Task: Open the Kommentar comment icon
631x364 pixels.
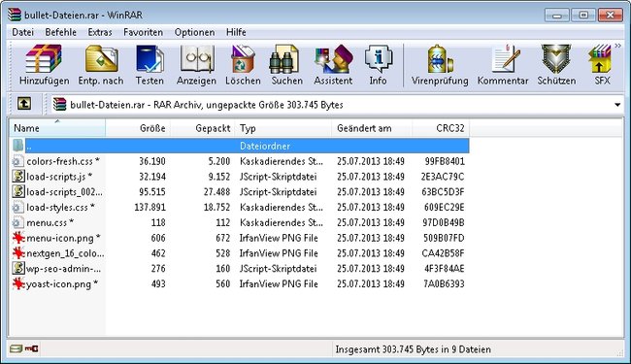Action: tap(505, 58)
